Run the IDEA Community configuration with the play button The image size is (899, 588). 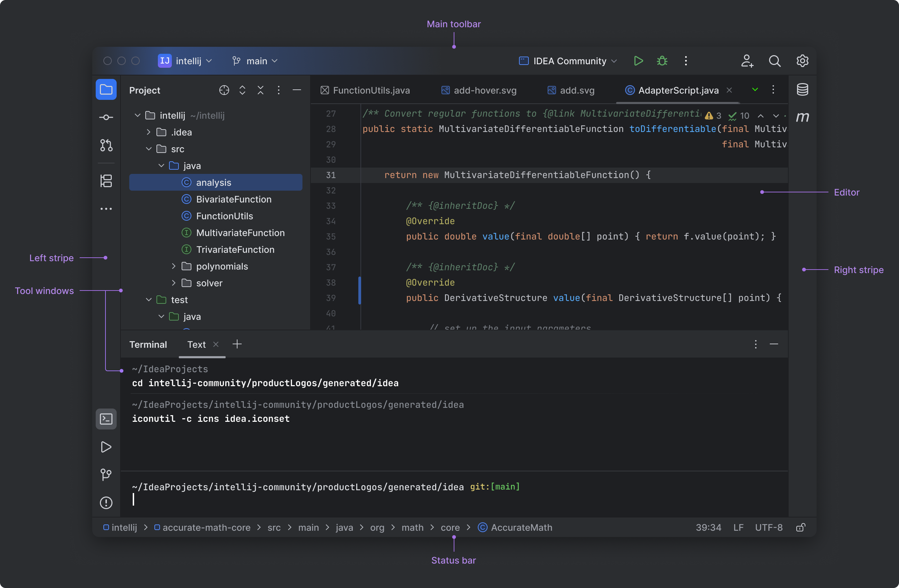638,61
